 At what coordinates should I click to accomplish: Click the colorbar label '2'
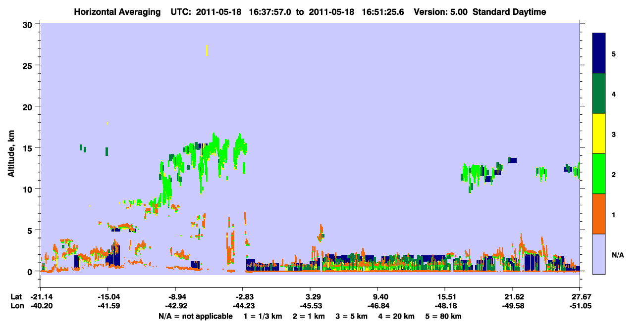pyautogui.click(x=613, y=175)
